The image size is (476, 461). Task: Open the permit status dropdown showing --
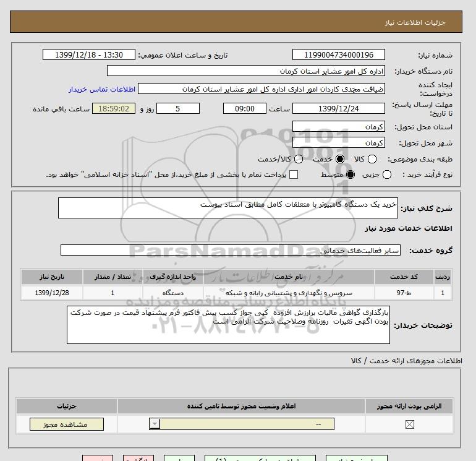[242, 424]
